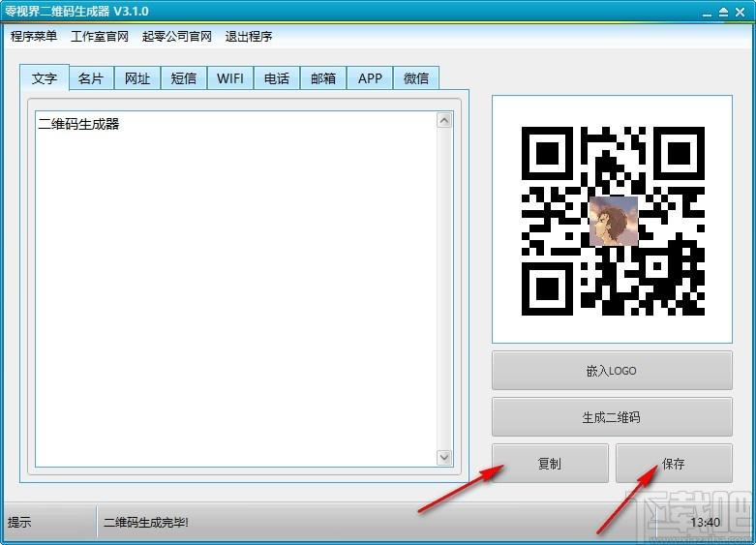Close the 零视界二维码生成器 window
Viewport: 756px width, 545px height.
(x=741, y=13)
